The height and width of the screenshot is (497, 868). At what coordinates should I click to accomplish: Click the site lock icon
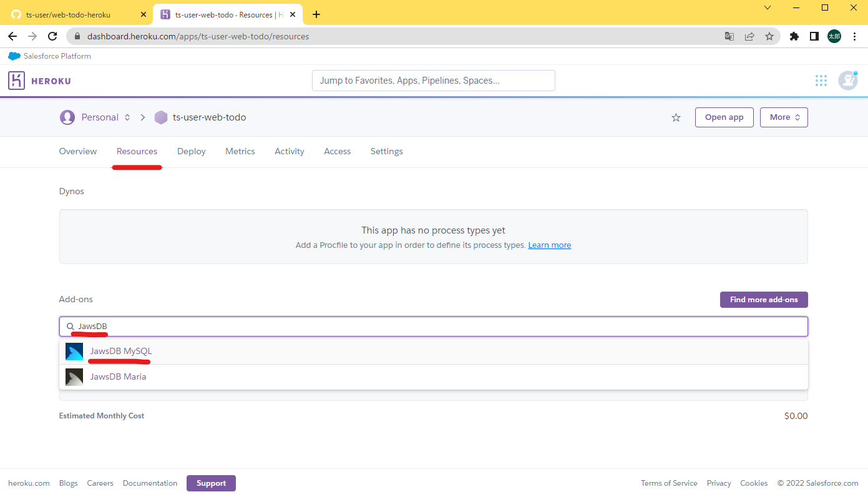(77, 36)
